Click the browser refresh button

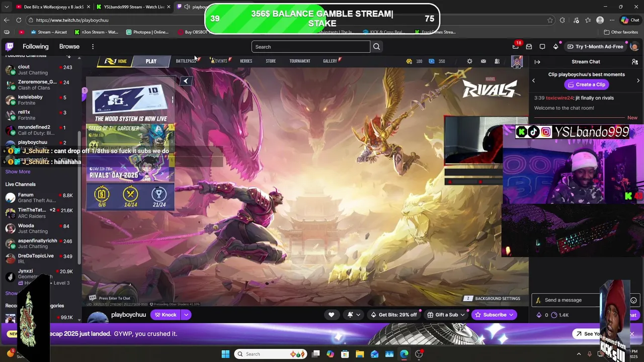pyautogui.click(x=19, y=20)
